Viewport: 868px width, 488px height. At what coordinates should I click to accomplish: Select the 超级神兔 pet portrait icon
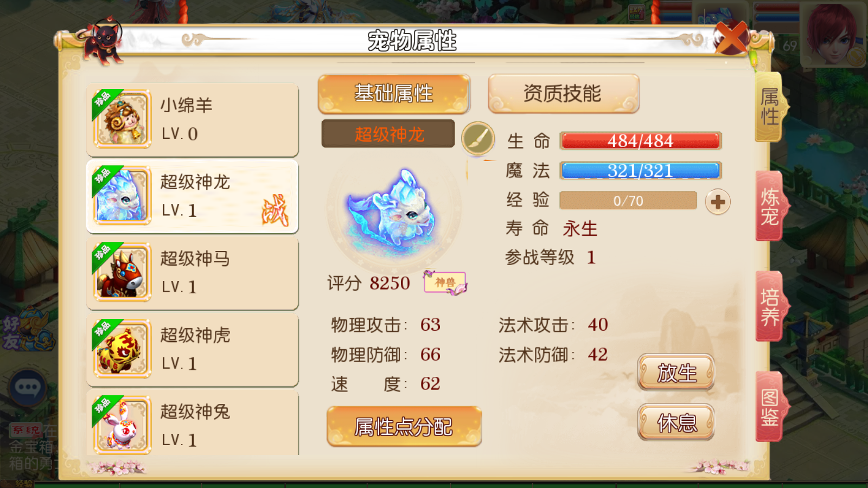click(x=122, y=425)
